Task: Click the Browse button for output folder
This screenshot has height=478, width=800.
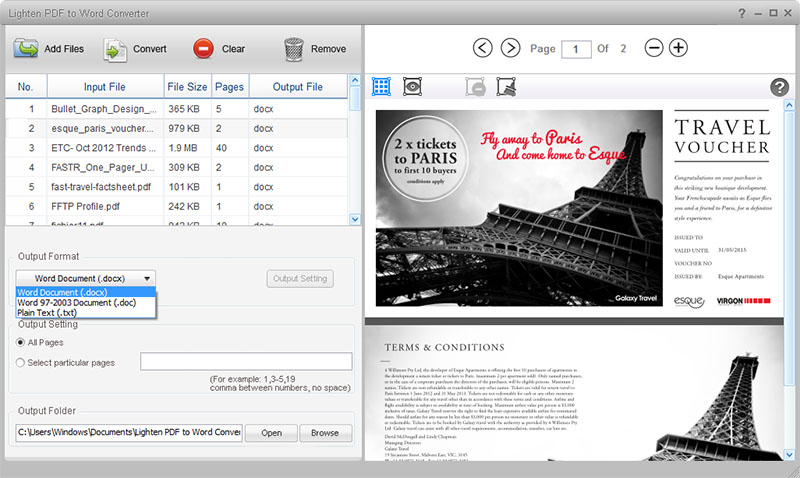Action: click(x=325, y=433)
